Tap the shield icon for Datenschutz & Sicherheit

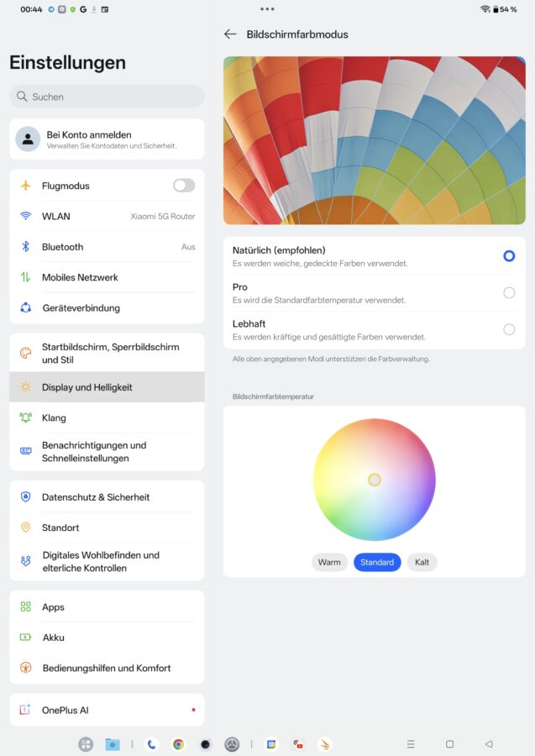pos(25,496)
